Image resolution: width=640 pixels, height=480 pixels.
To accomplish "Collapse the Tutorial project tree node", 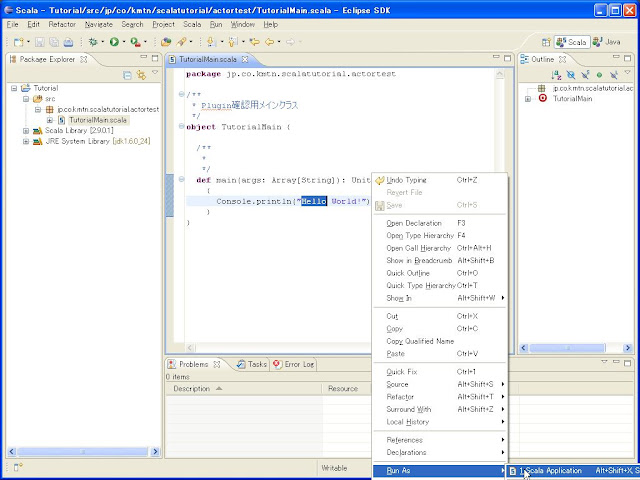I will pos(13,88).
